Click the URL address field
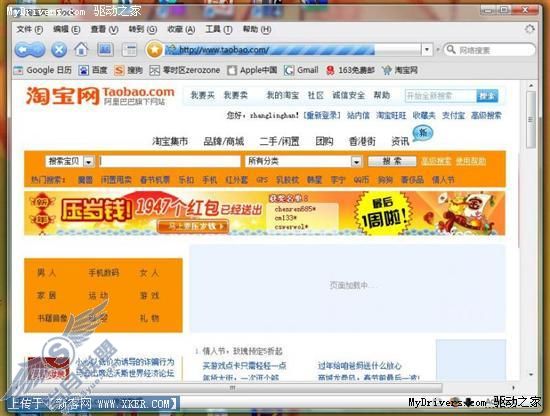This screenshot has height=416, width=550. tap(293, 50)
